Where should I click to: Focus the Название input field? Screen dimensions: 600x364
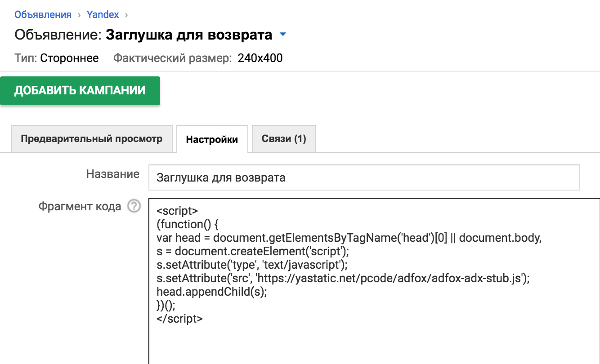click(x=363, y=178)
